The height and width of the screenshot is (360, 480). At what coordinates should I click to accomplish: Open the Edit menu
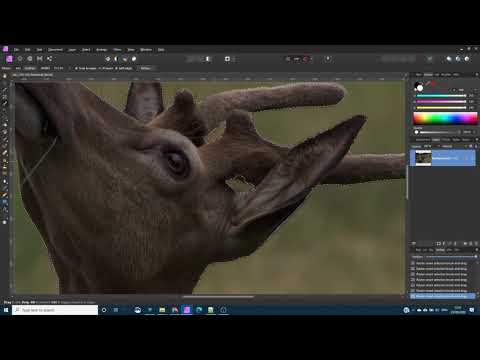point(28,50)
